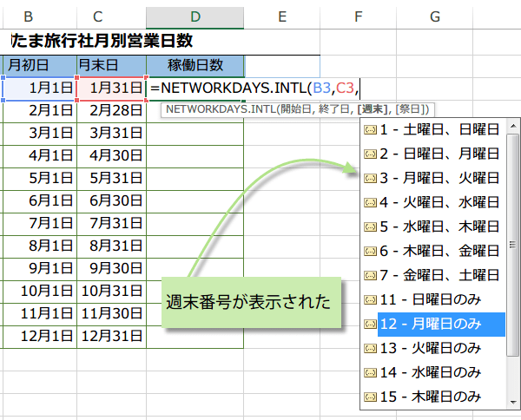Click the [週末] argument in the tooltip
This screenshot has width=521, height=420.
374,109
